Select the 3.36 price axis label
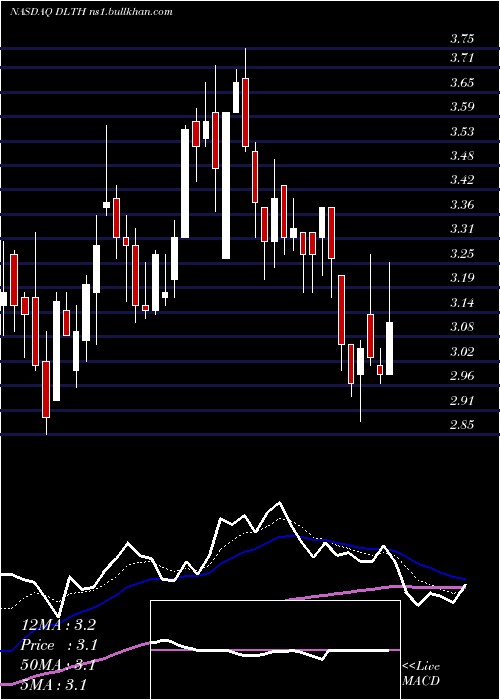This screenshot has height=700, width=500. point(462,205)
